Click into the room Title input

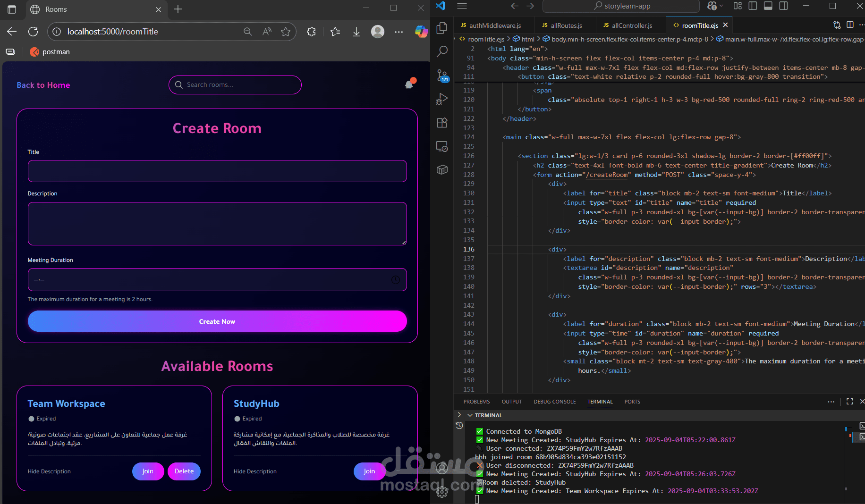[x=217, y=171]
